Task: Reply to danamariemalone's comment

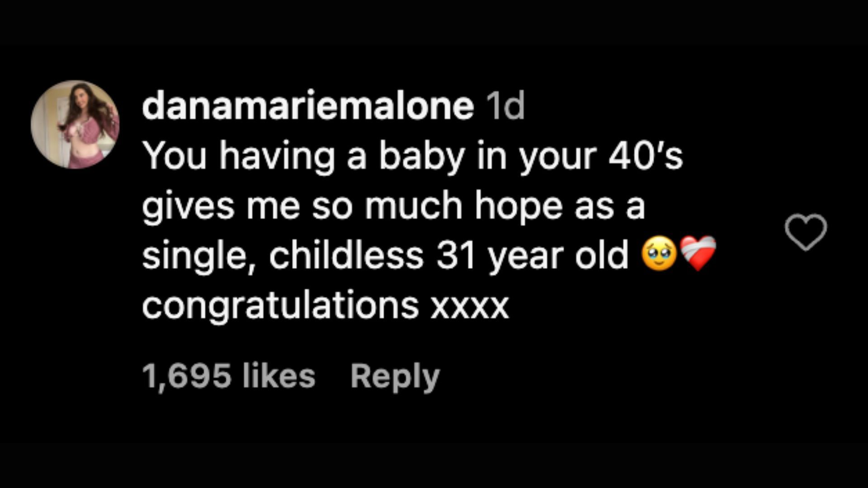Action: 395,376
